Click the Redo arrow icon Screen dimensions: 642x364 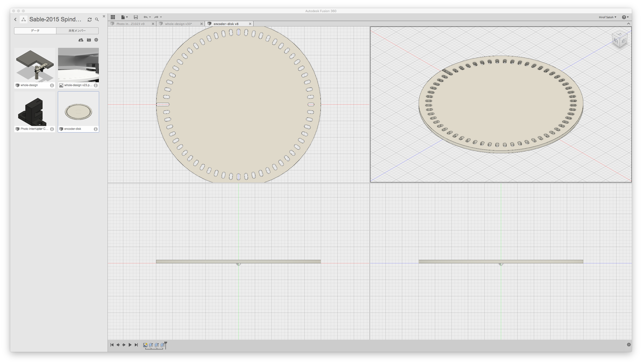[156, 17]
